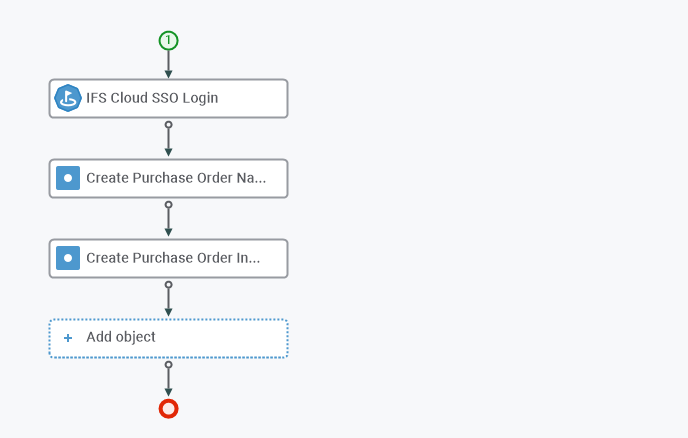Click the green start node numbered 1
The image size is (688, 438).
pos(168,40)
